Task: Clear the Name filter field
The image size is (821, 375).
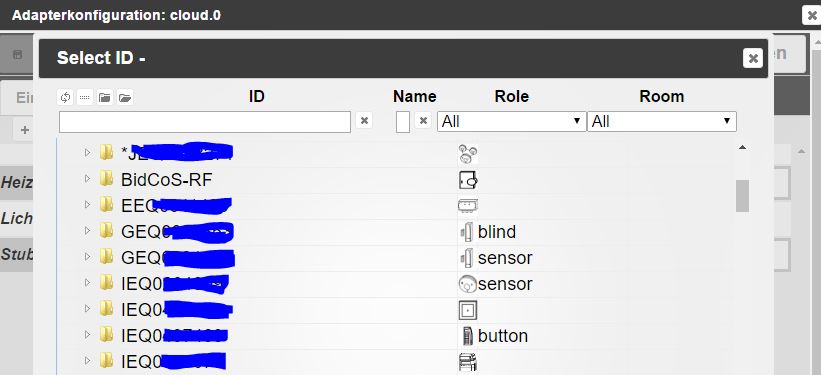Action: (x=424, y=120)
